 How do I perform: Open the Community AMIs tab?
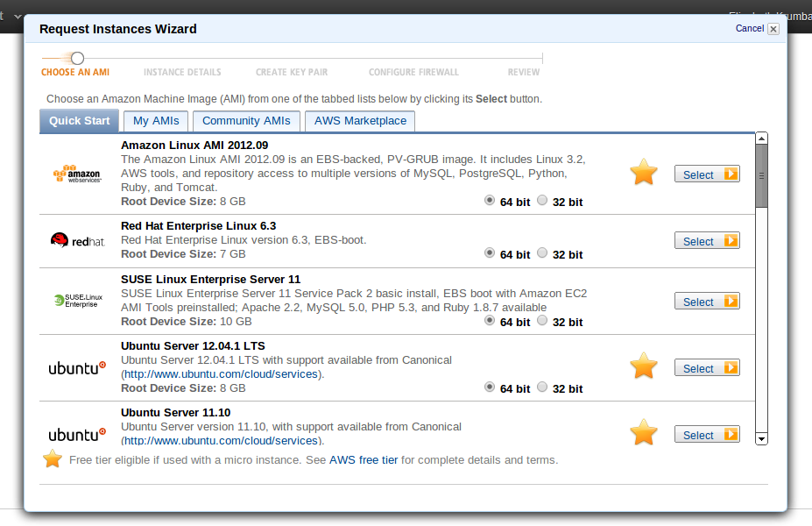tap(246, 121)
